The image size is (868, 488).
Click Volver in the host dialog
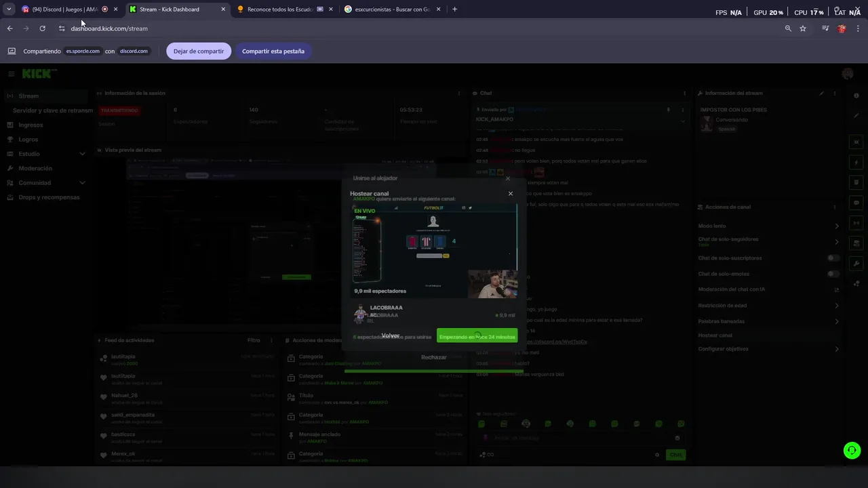(391, 336)
